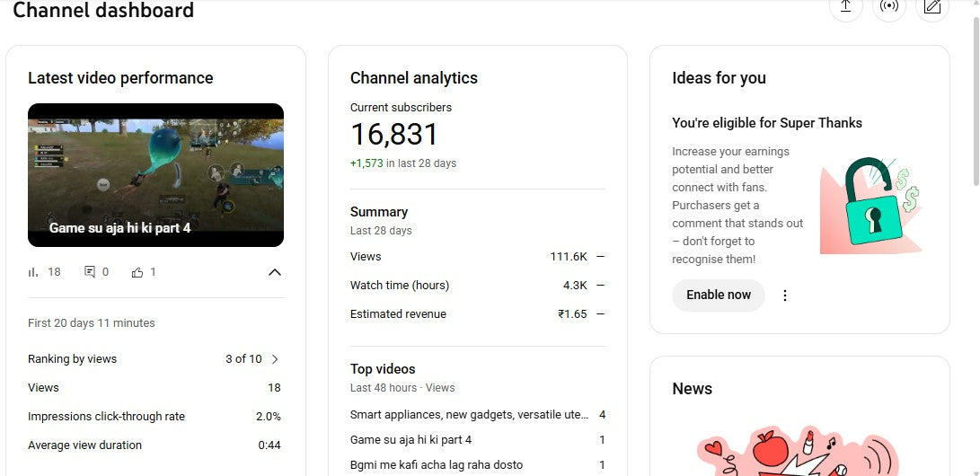Screen dimensions: 980x476
Task: Click the thumbs-up likes icon
Action: tap(137, 272)
